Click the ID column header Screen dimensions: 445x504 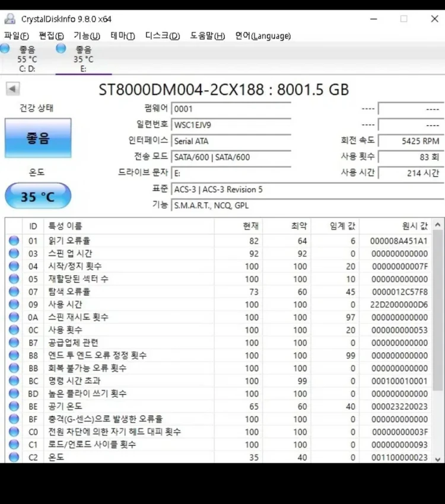click(33, 226)
